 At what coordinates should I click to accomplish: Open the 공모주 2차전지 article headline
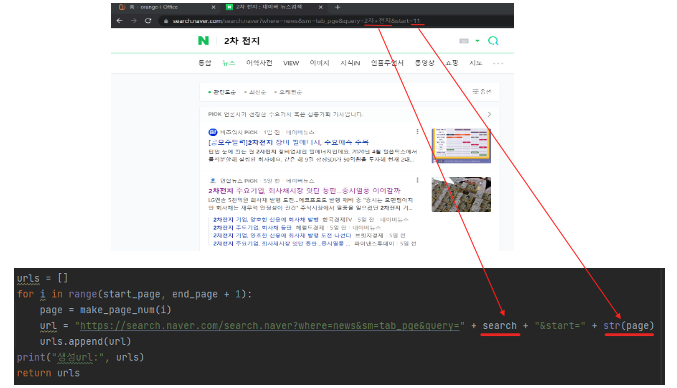tap(288, 142)
